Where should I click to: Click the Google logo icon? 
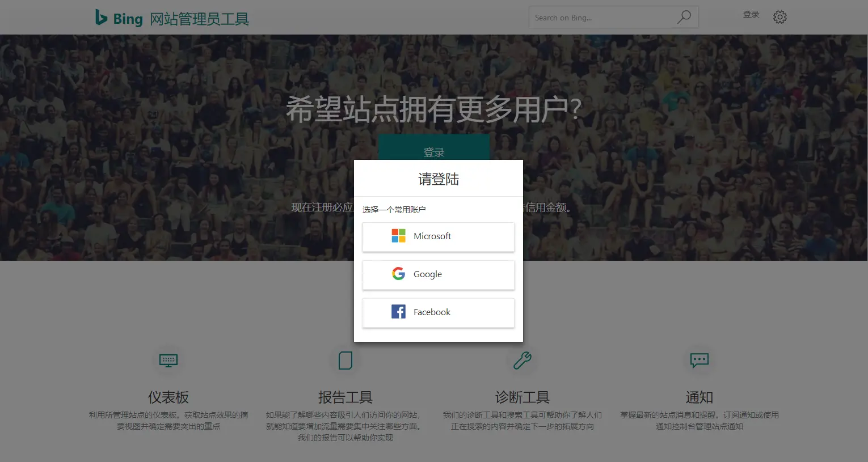[399, 274]
